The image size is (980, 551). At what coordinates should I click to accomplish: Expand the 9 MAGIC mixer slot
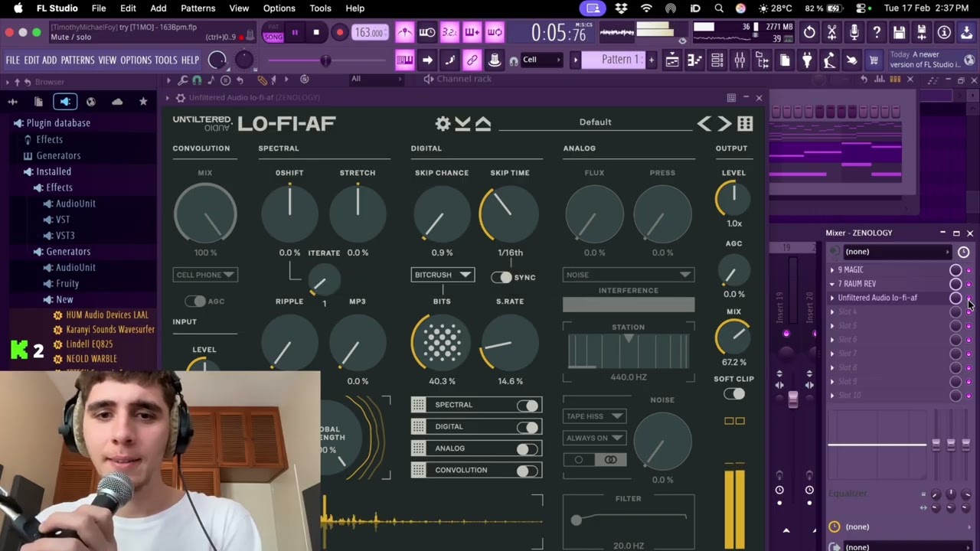pos(832,270)
